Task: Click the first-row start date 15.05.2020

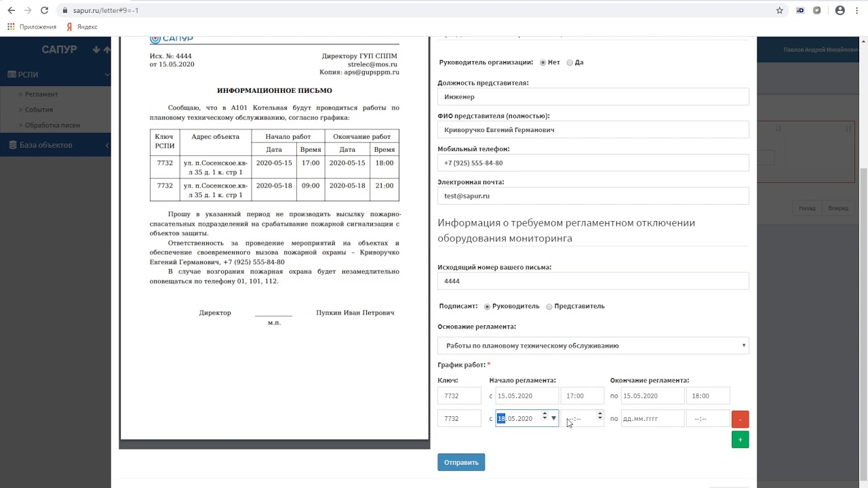Action: click(x=527, y=396)
